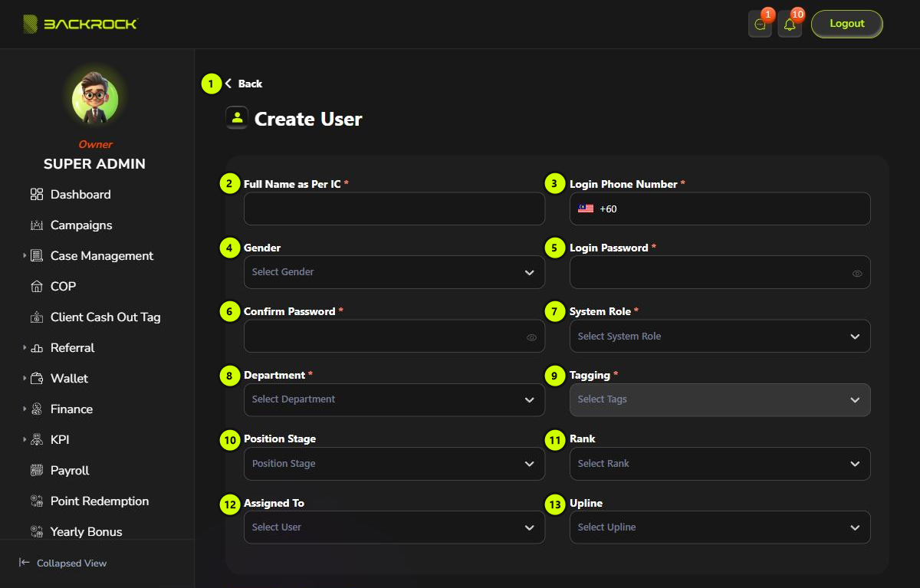Click the back chevron arrow
The width and height of the screenshot is (920, 588).
(228, 84)
